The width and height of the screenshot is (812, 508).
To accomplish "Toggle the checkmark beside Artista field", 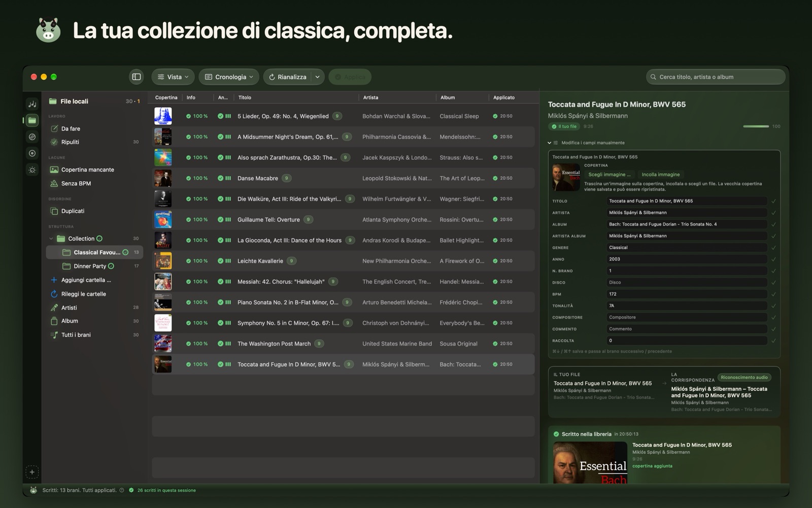I will [x=773, y=213].
